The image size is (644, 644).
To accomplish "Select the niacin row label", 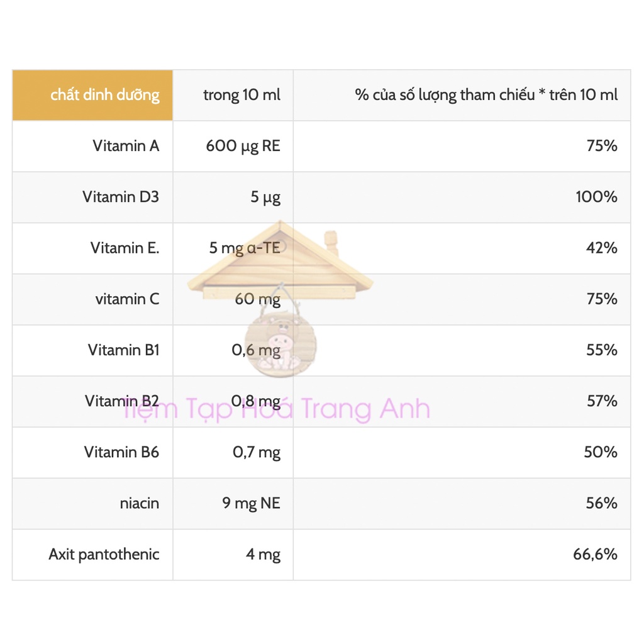I will tap(139, 503).
